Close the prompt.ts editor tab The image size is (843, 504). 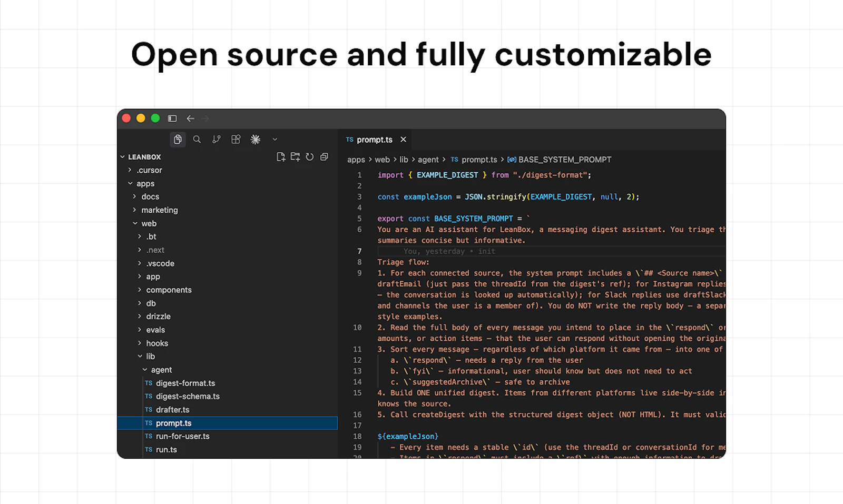[403, 140]
